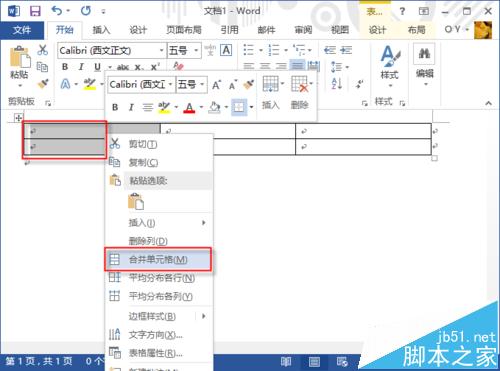Image resolution: width=500 pixels, height=371 pixels.
Task: Click 删除列(D) in the context menu
Action: pos(158,240)
